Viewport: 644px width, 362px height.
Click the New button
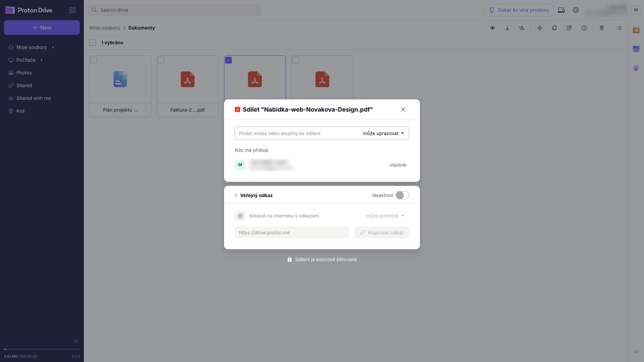[x=42, y=27]
